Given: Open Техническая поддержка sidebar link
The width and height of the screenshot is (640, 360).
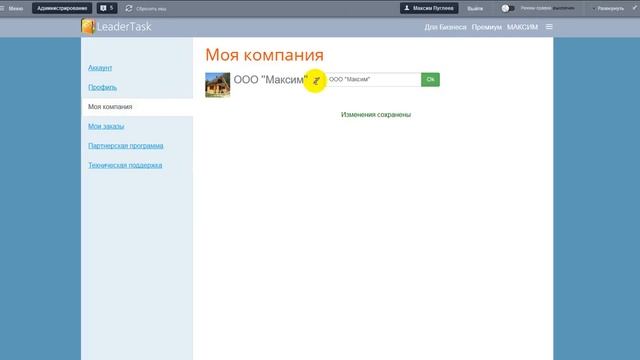Looking at the screenshot, I should (x=125, y=165).
